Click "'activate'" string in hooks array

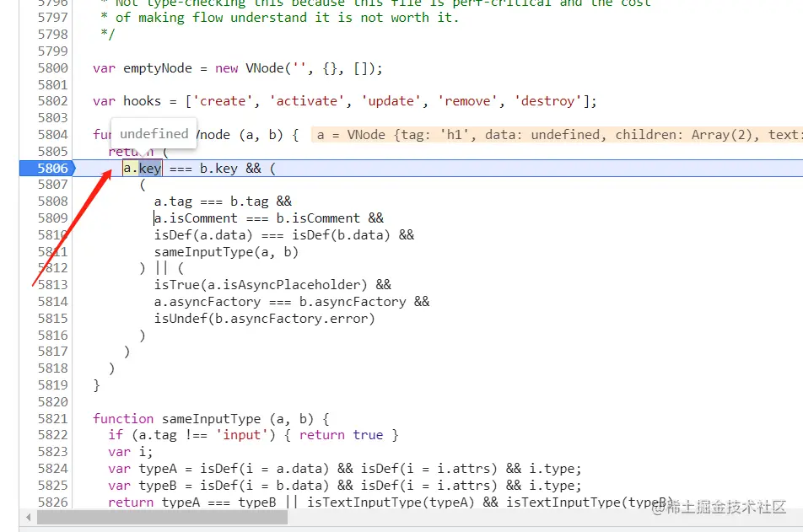tap(307, 101)
